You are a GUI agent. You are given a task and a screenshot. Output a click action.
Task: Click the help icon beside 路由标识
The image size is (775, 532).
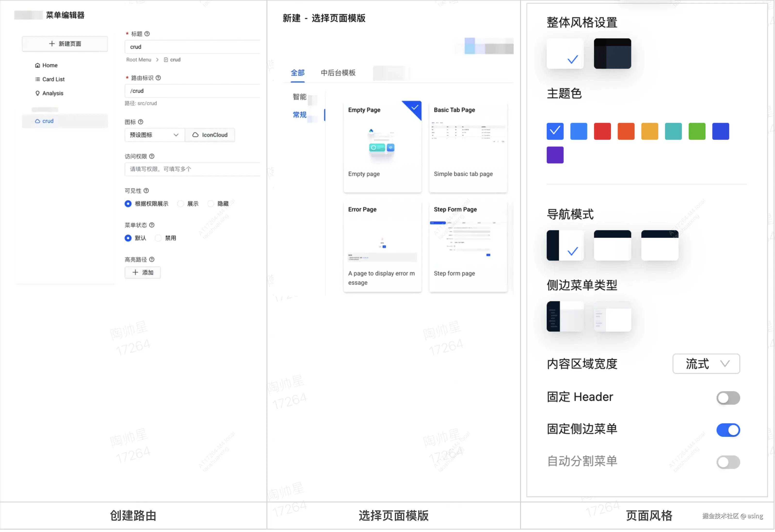coord(159,78)
